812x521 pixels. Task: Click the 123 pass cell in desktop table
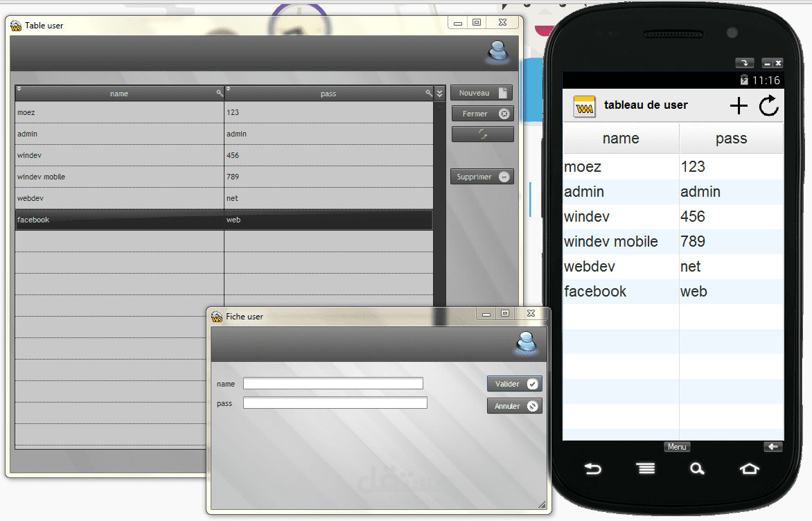(x=328, y=112)
